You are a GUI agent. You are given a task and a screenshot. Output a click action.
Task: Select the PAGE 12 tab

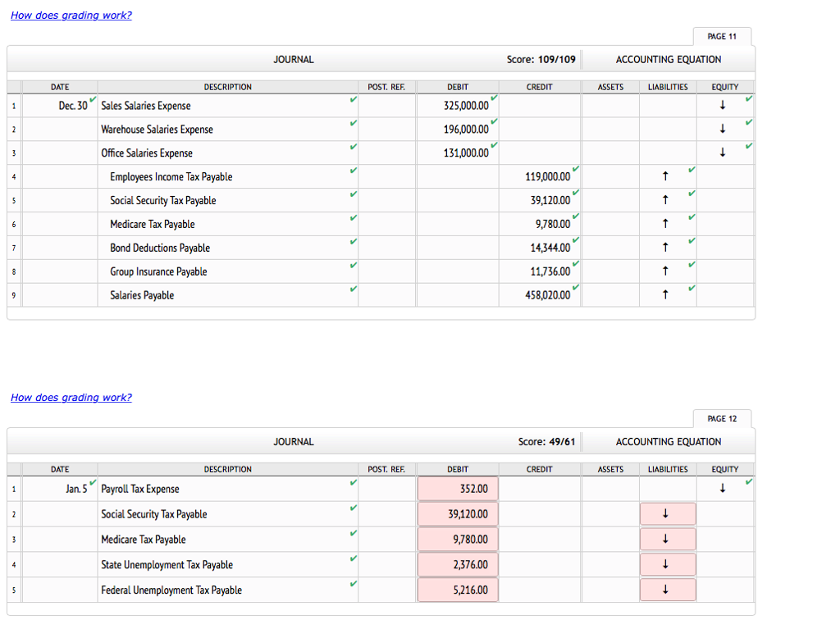coord(722,418)
